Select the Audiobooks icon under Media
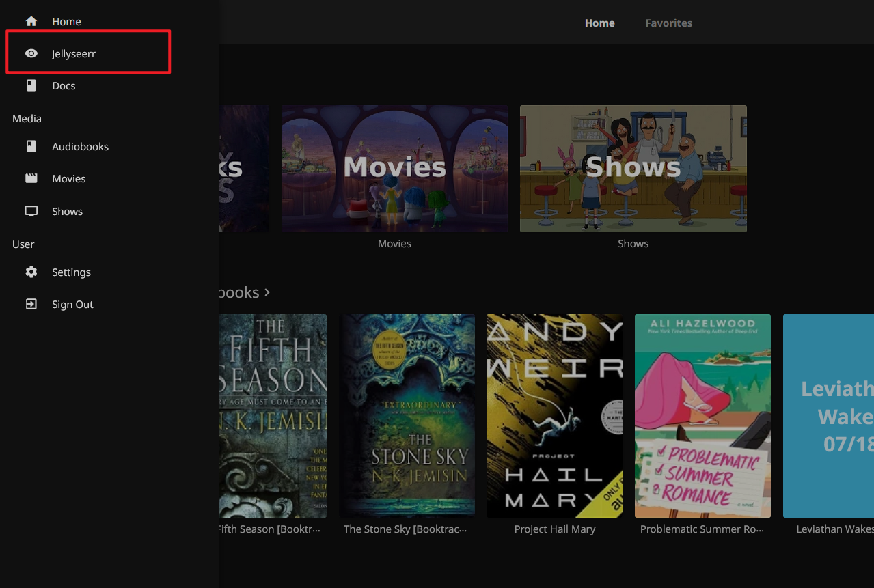This screenshot has height=588, width=874. [31, 145]
